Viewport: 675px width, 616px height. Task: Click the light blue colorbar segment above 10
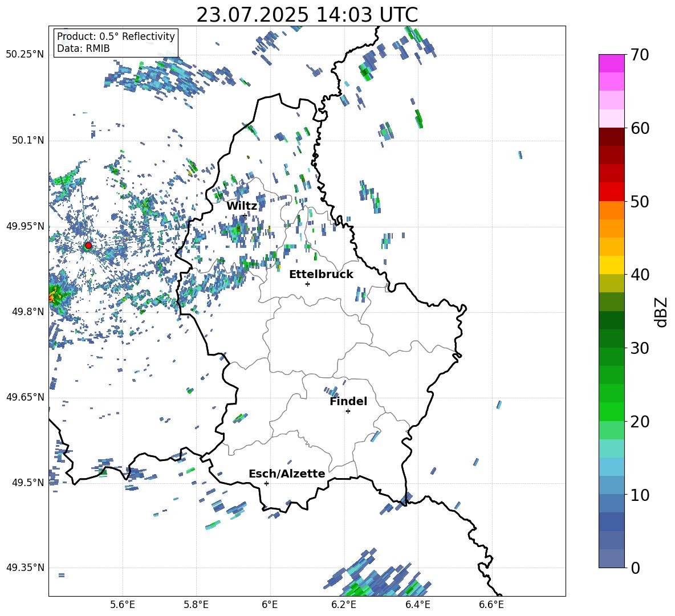point(611,467)
